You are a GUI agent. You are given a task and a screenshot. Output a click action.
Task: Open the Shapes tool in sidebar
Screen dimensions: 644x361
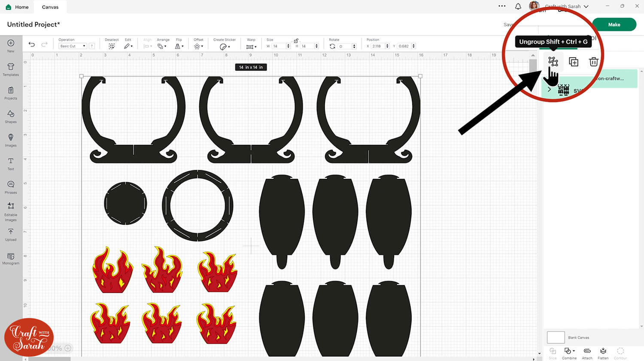coord(11,116)
